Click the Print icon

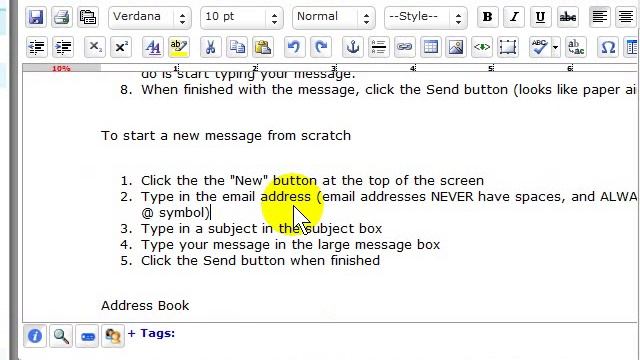(x=62, y=17)
